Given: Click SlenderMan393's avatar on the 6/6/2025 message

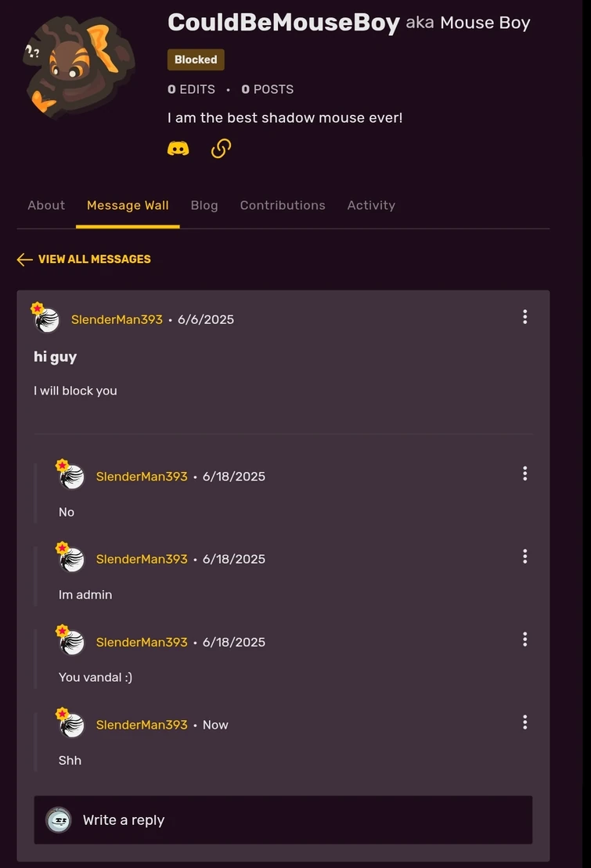Looking at the screenshot, I should (47, 319).
